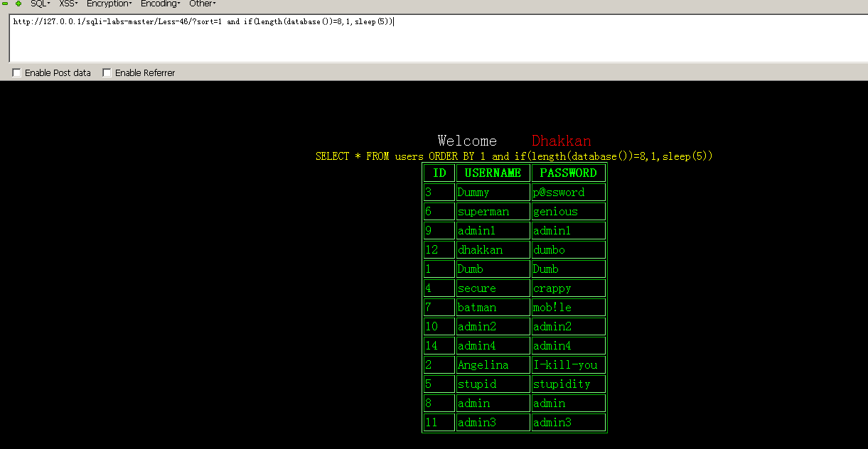This screenshot has height=449, width=868.
Task: Select username cell stupid
Action: point(493,384)
